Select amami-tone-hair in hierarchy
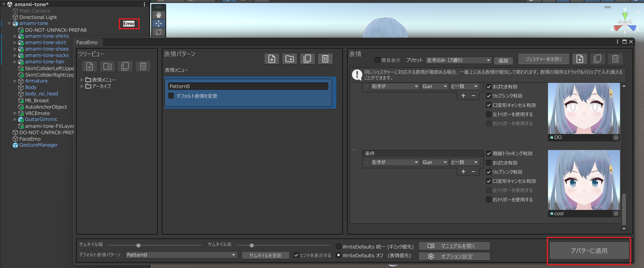The image size is (644, 268). (x=45, y=62)
